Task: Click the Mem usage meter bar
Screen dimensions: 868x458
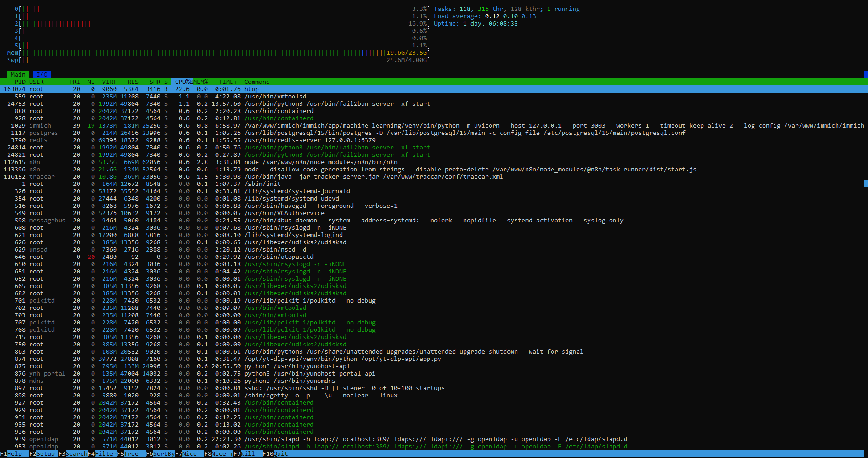Action: (x=219, y=53)
